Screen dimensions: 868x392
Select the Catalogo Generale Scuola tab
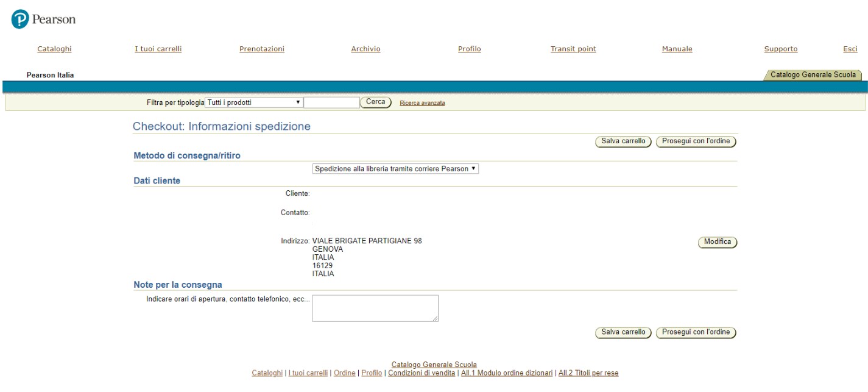(813, 75)
